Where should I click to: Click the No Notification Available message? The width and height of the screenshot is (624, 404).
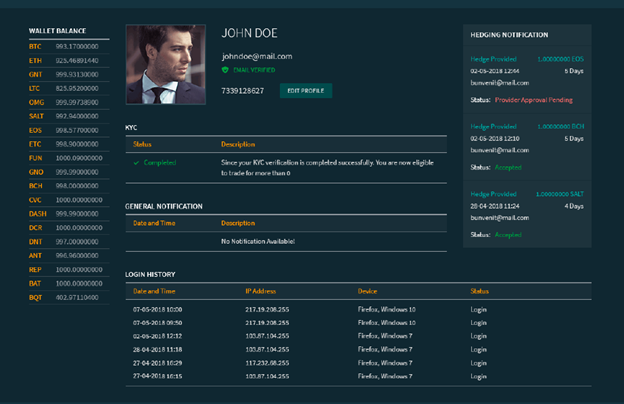tap(258, 242)
